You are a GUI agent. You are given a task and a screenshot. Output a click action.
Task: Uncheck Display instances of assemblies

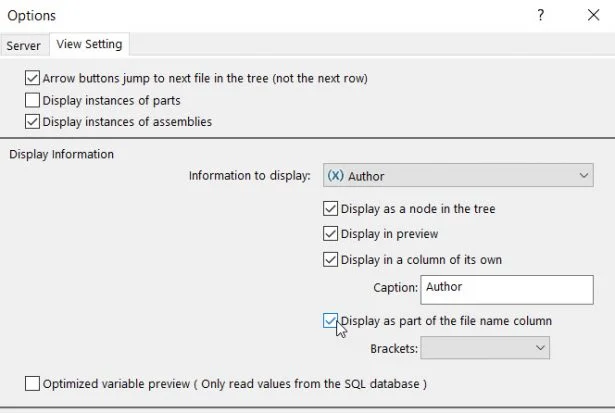33,122
